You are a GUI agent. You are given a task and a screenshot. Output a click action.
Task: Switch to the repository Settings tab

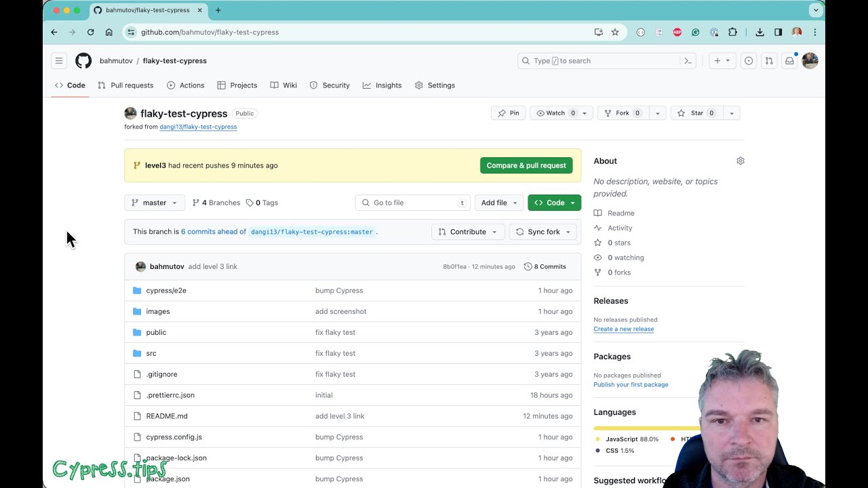coord(435,85)
